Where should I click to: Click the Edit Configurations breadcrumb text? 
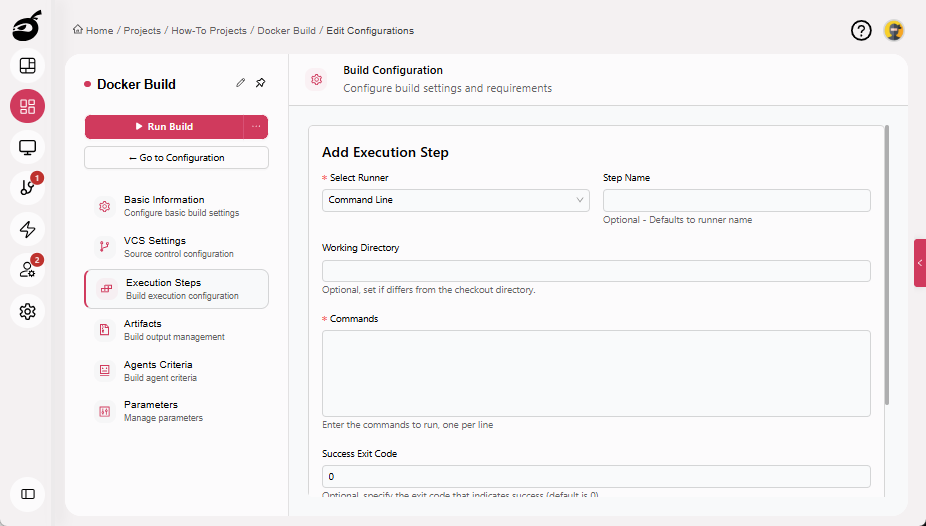pos(370,31)
